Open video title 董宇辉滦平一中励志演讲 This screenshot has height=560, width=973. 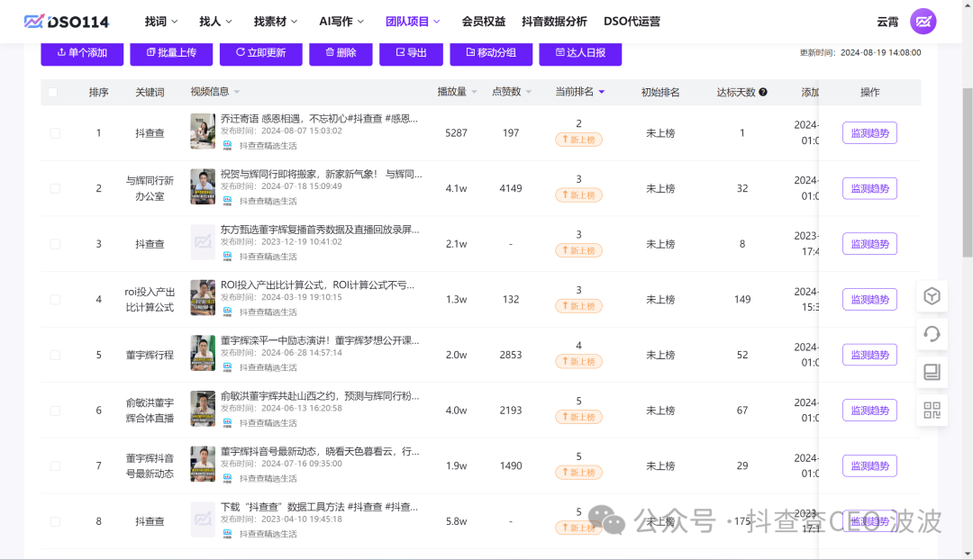(x=320, y=340)
